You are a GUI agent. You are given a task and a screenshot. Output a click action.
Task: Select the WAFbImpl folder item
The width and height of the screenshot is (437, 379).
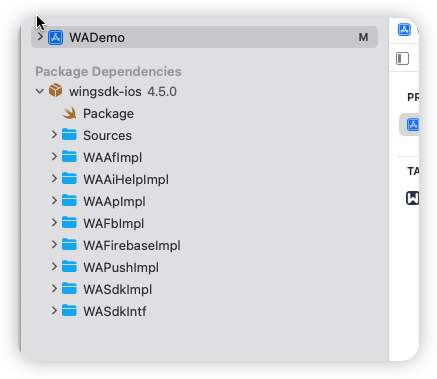click(x=113, y=224)
